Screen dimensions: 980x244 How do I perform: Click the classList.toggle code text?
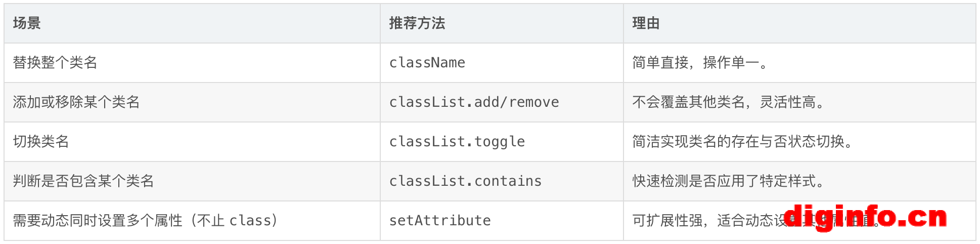click(457, 142)
